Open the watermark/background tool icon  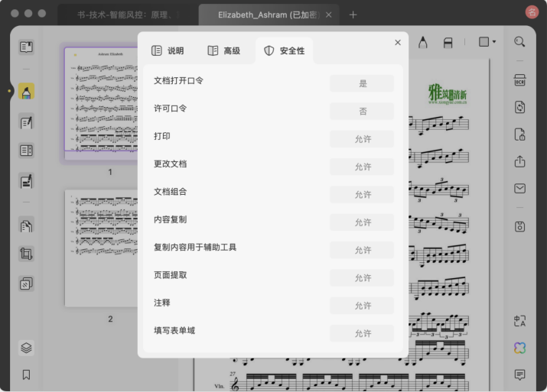tap(26, 283)
